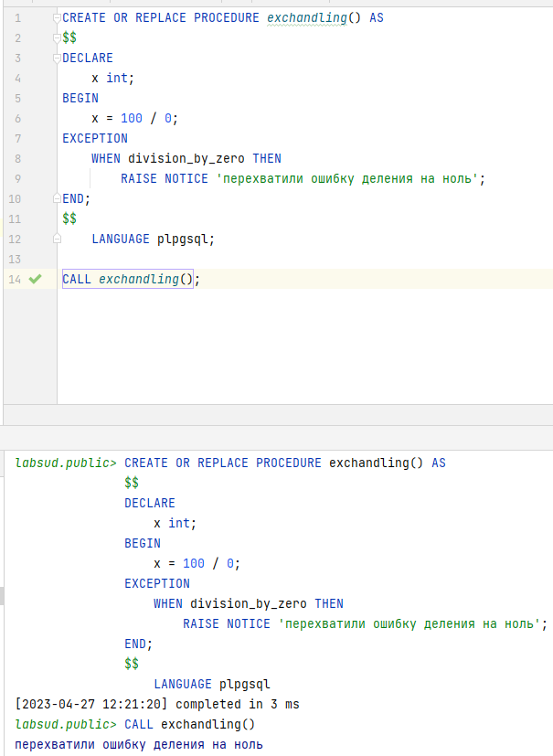Click BEGIN keyword on editor line 5
This screenshot has height=756, width=553.
click(80, 98)
